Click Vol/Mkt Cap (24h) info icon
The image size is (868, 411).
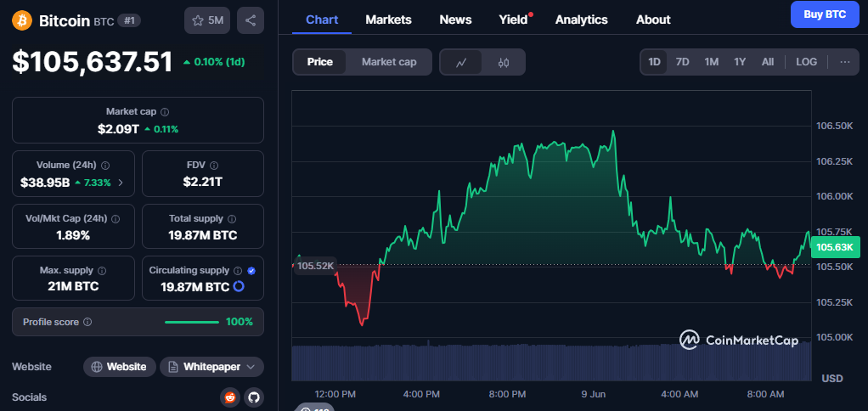point(116,218)
